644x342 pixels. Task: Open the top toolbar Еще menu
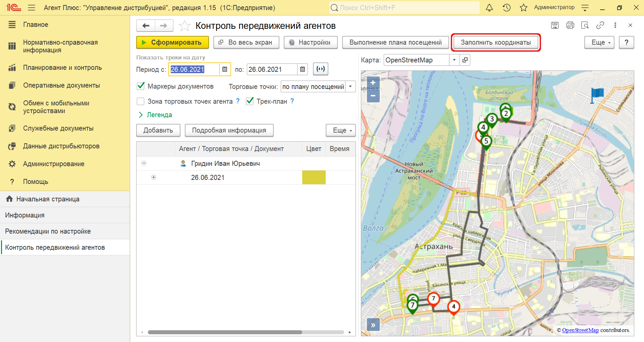pyautogui.click(x=599, y=42)
